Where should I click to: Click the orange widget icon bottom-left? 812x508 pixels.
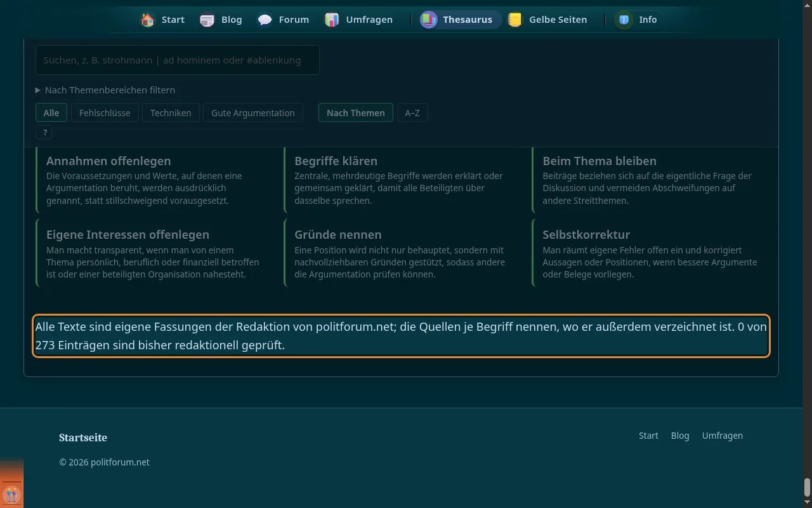[11, 494]
